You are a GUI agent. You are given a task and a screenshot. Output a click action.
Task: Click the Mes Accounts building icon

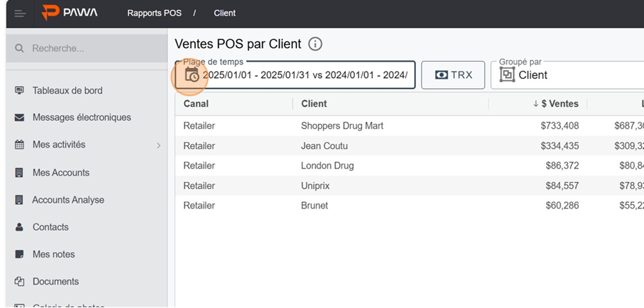tap(19, 173)
